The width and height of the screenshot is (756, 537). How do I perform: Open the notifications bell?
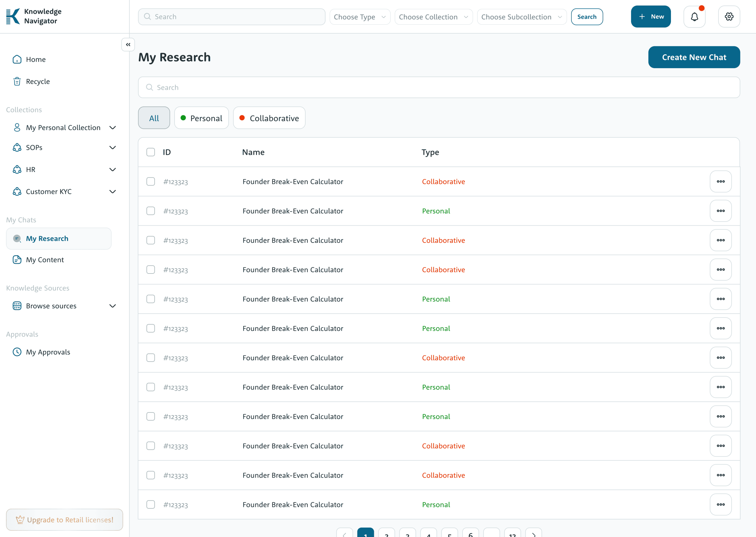[694, 17]
